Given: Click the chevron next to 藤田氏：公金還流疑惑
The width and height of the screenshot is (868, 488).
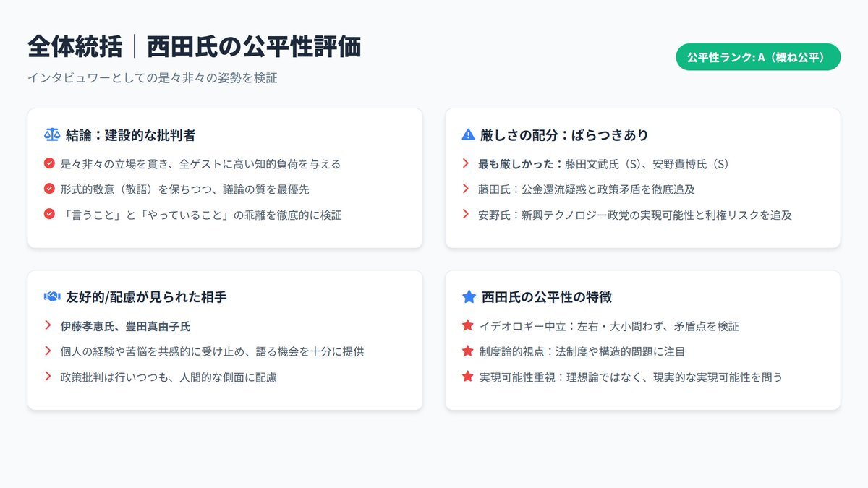Looking at the screenshot, I should pos(466,189).
